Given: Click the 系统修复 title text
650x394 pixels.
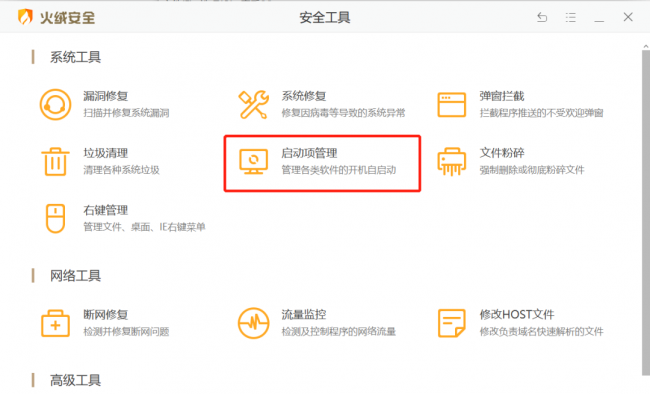Looking at the screenshot, I should coord(304,96).
